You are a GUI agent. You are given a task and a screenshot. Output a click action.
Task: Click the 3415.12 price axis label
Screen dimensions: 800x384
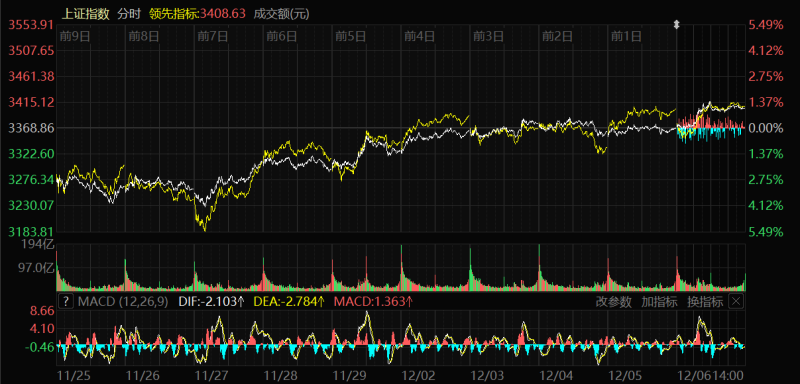31,103
